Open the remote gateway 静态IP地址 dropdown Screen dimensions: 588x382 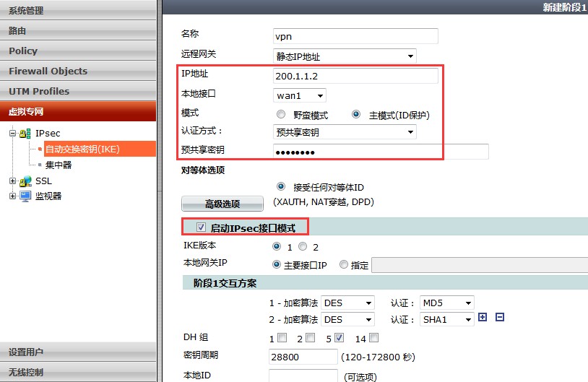345,56
